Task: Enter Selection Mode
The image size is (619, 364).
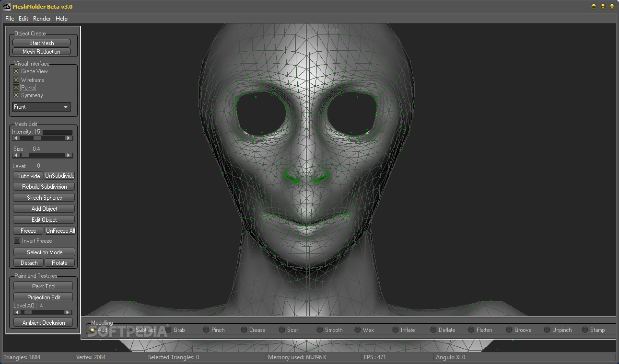Action: tap(44, 252)
